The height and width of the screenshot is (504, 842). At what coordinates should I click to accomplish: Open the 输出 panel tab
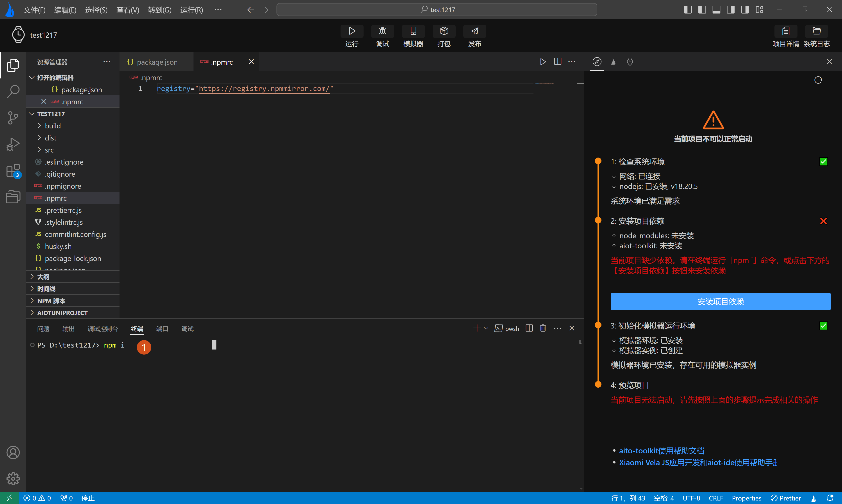pyautogui.click(x=68, y=329)
